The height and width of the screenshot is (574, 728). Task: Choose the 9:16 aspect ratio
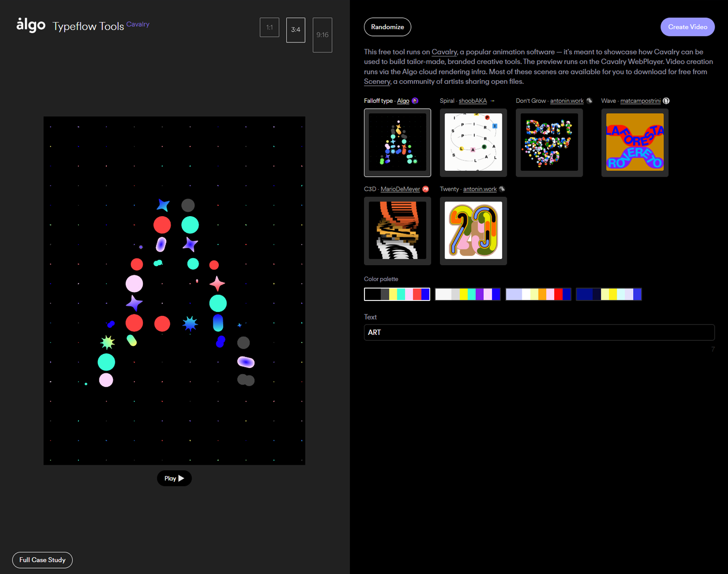coord(322,35)
